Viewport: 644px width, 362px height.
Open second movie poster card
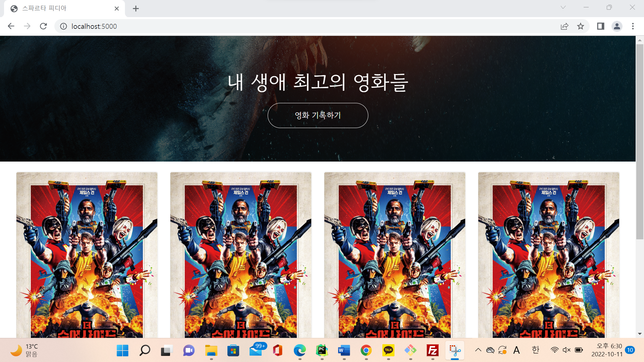pyautogui.click(x=241, y=255)
